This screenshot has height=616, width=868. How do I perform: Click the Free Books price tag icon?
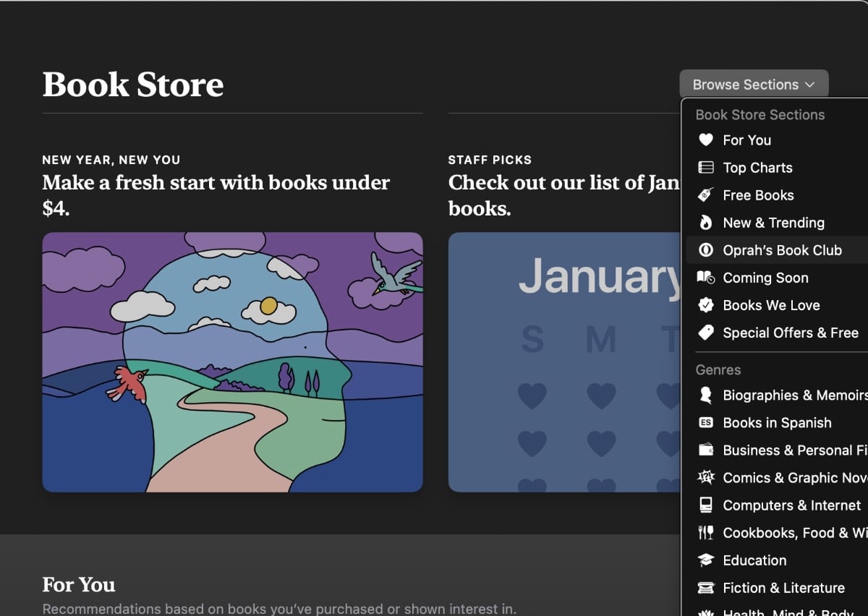(x=705, y=195)
